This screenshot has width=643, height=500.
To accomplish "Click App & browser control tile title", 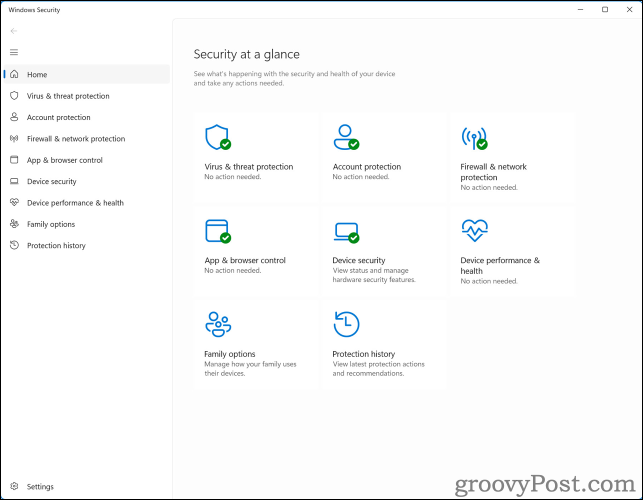I will coord(245,260).
